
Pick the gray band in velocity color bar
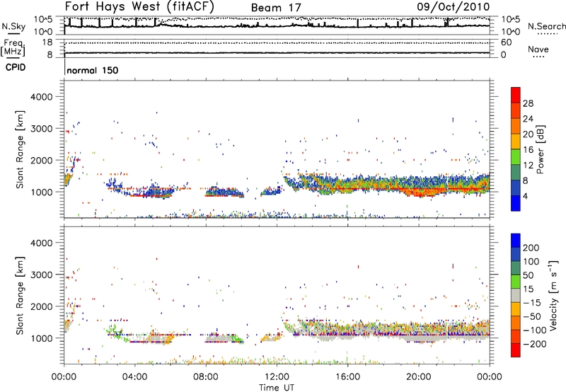pyautogui.click(x=516, y=296)
